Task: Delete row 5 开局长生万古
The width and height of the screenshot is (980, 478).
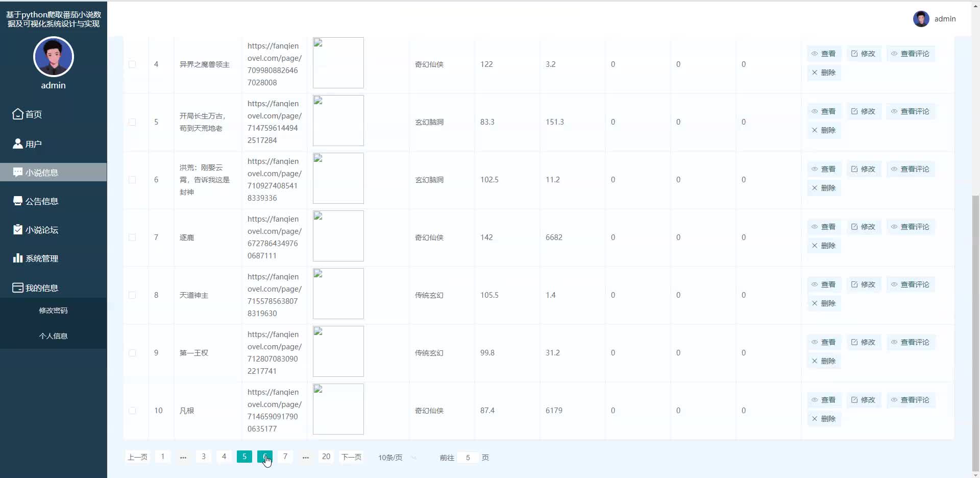Action: point(824,130)
